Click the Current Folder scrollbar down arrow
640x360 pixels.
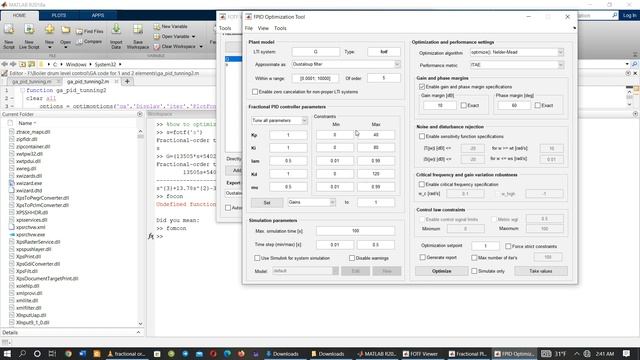140,323
